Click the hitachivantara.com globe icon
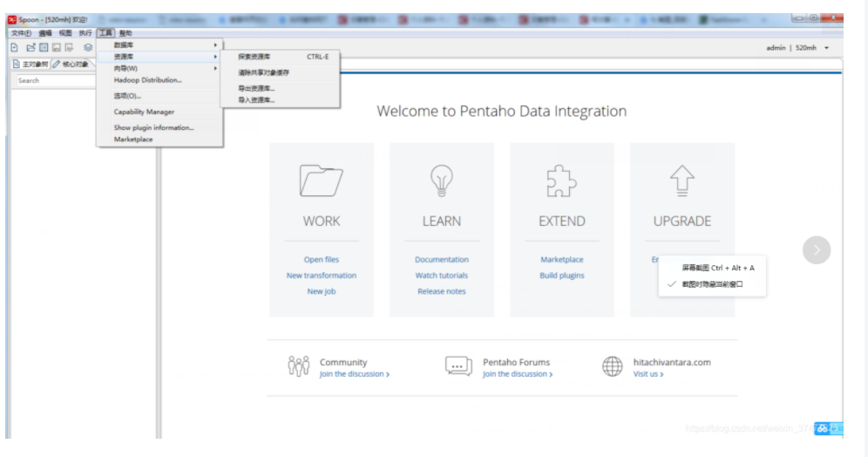The image size is (868, 457). (613, 366)
